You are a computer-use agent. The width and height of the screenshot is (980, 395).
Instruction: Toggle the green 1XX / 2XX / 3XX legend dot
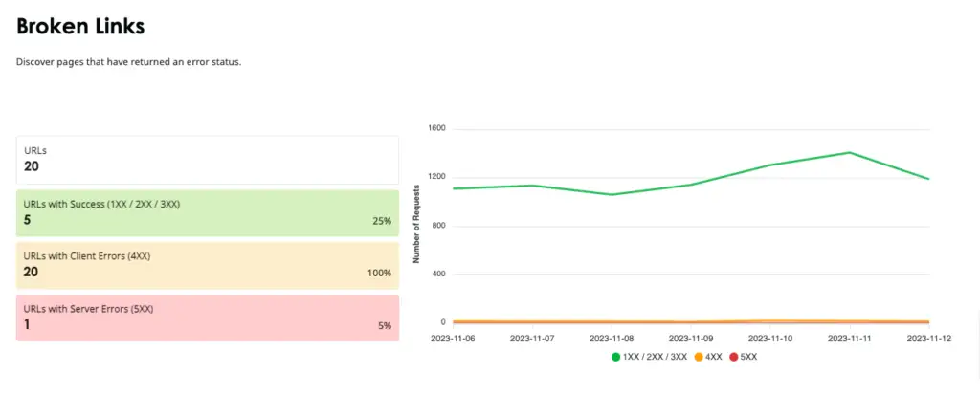pos(616,357)
